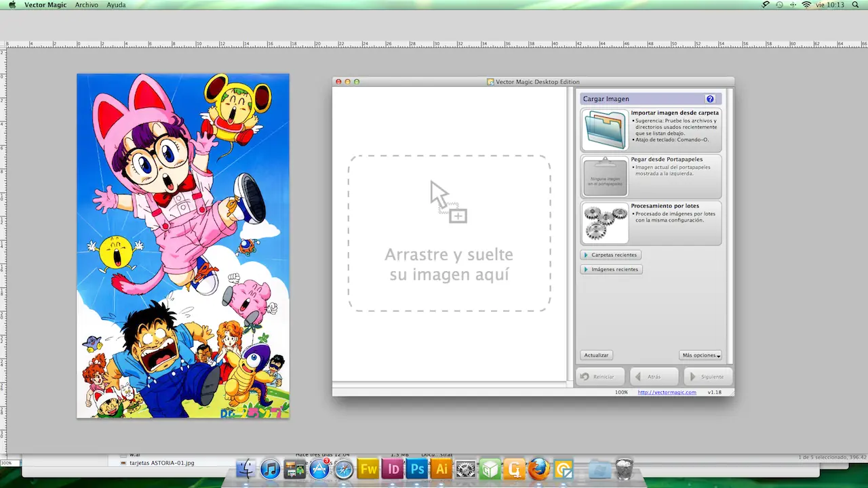
Task: Open Finder from the Dock
Action: click(246, 468)
